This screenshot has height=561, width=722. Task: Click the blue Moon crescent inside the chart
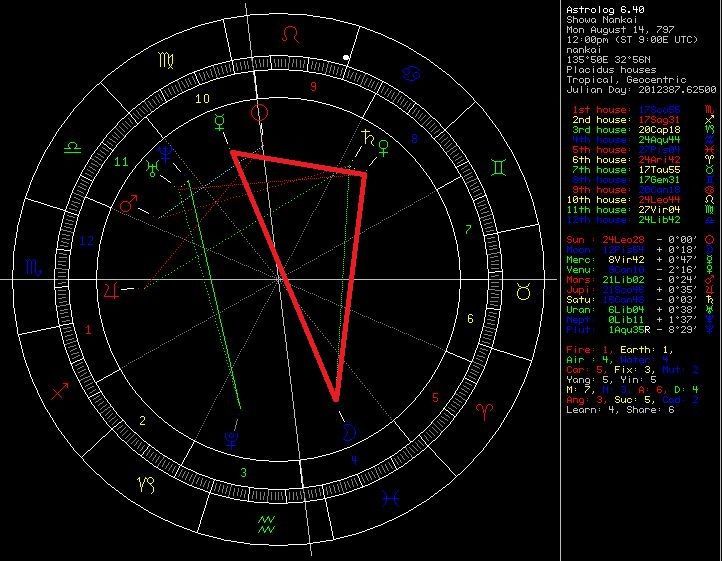click(349, 432)
